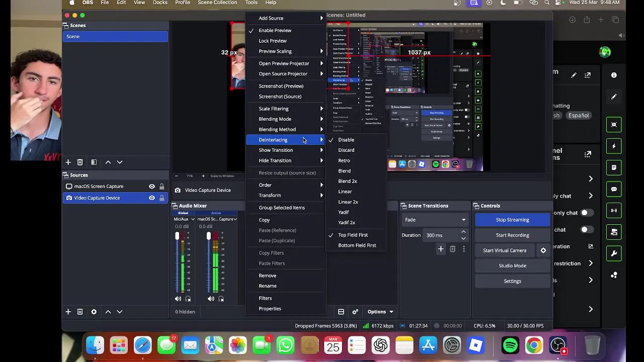Open the Mic/Aux channel dropdown arrow
This screenshot has width=644, height=362.
(193, 219)
